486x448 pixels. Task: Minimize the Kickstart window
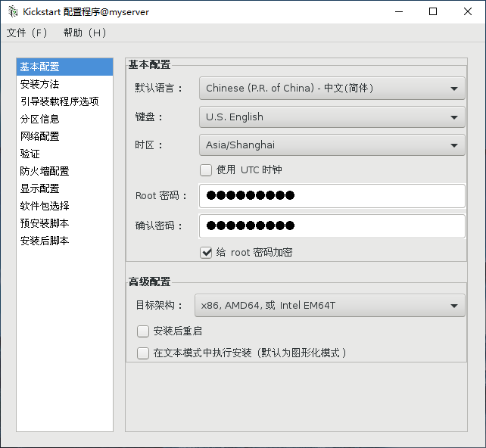(399, 12)
